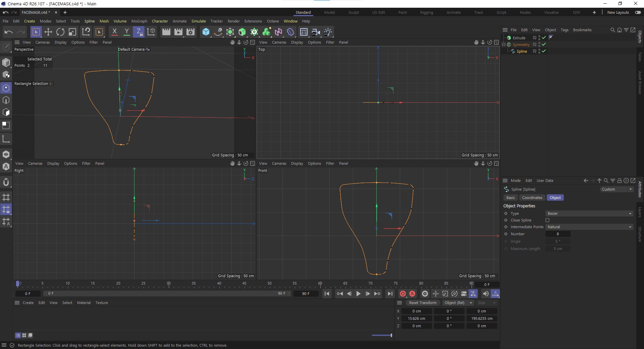Viewport: 644px width, 349px height.
Task: Disable the Symmetry object green checkmark
Action: click(544, 44)
